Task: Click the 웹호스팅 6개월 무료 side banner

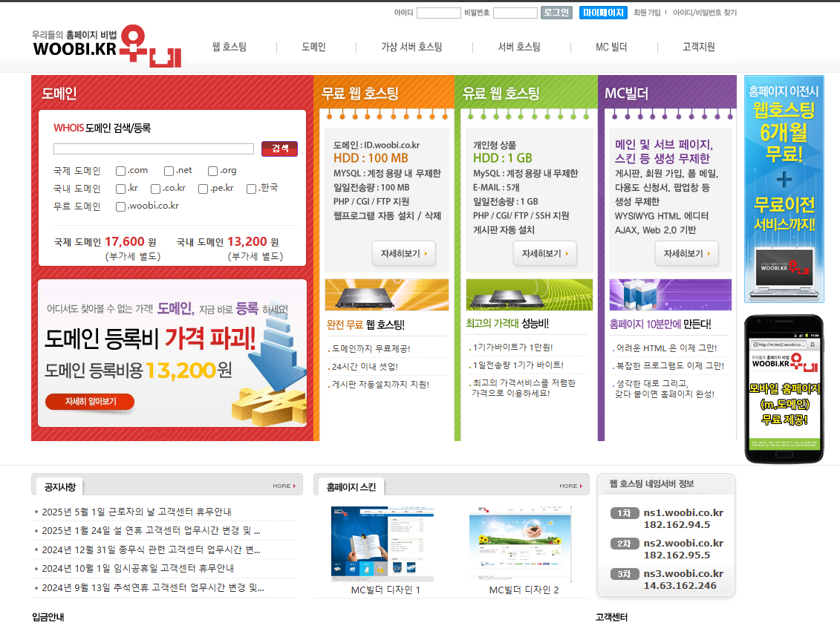Action: (784, 189)
